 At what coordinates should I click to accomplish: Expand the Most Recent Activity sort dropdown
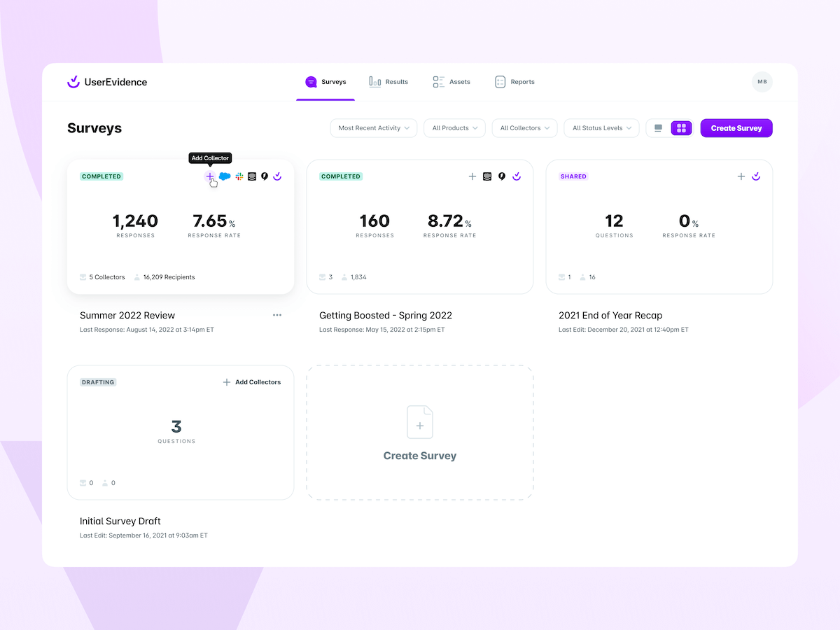(x=374, y=128)
